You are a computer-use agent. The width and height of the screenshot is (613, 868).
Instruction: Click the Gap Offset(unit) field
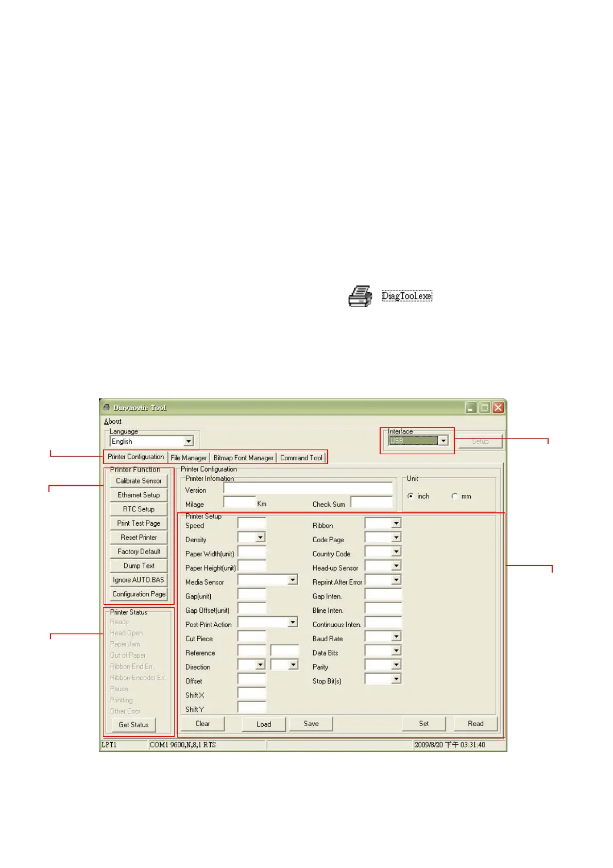(x=252, y=608)
